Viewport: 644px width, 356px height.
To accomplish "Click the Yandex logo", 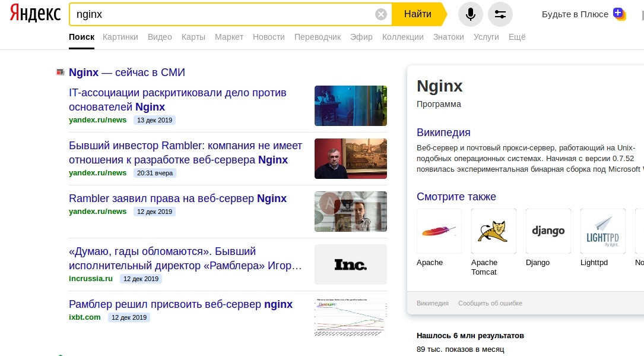I will pos(35,14).
